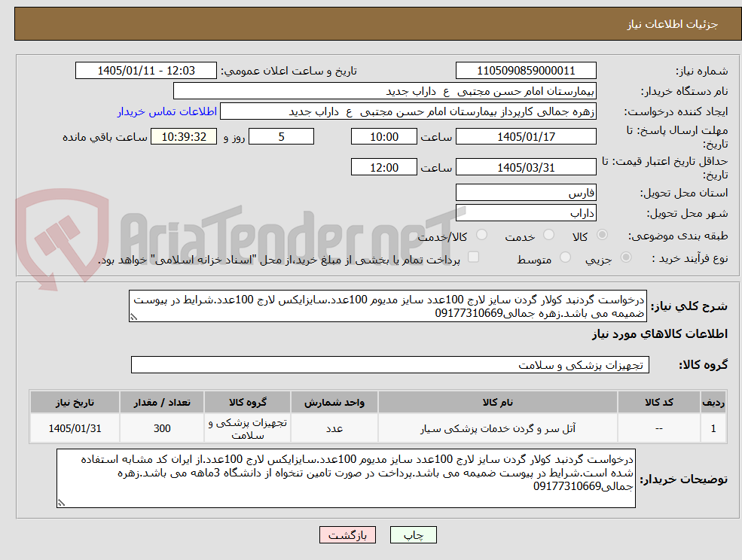Click the announcement date field 1405/01/11 - 12:03

point(145,71)
